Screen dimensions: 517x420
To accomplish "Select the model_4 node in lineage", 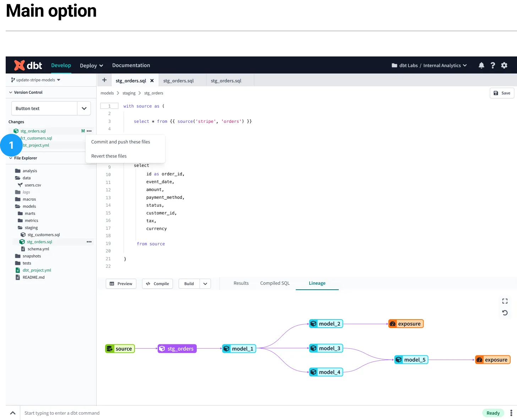I will click(326, 372).
